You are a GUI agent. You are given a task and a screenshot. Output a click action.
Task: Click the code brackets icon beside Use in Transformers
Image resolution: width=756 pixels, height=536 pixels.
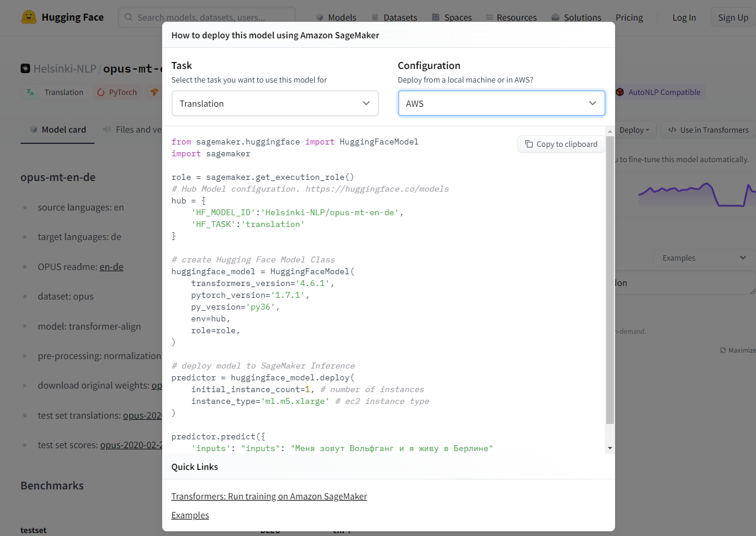pos(672,130)
